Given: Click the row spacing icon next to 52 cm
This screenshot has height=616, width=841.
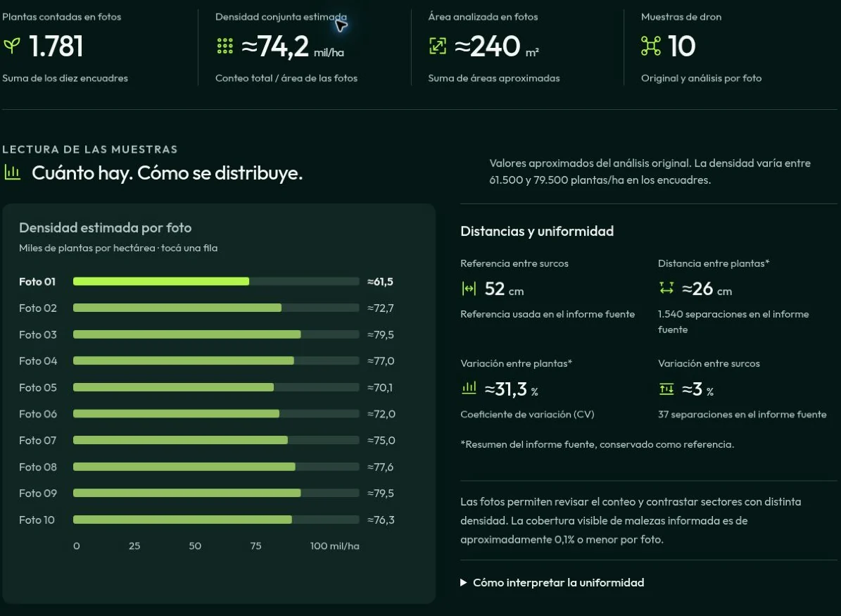Looking at the screenshot, I should click(469, 289).
